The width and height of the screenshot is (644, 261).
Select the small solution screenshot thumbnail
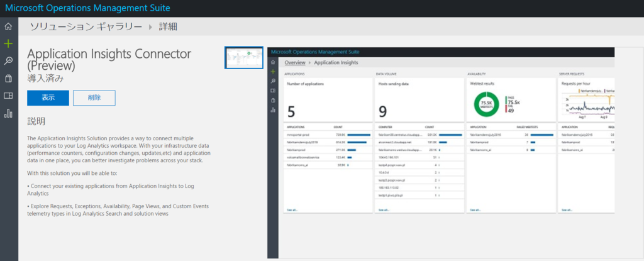244,57
